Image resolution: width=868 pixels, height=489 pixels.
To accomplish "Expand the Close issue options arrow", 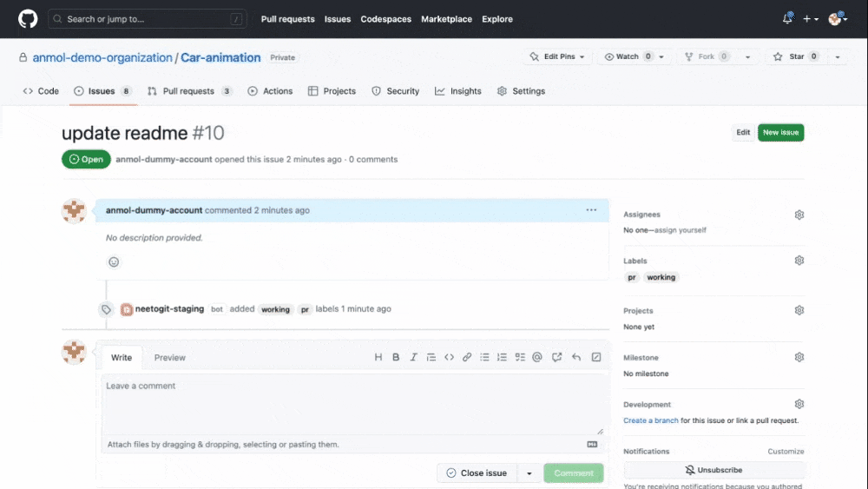I will pyautogui.click(x=529, y=473).
